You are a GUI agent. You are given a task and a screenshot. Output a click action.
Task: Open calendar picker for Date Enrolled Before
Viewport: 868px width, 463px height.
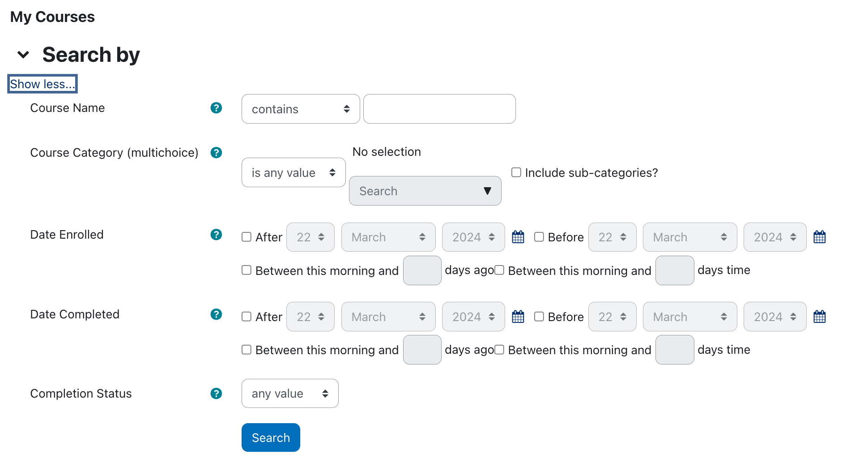click(x=819, y=237)
